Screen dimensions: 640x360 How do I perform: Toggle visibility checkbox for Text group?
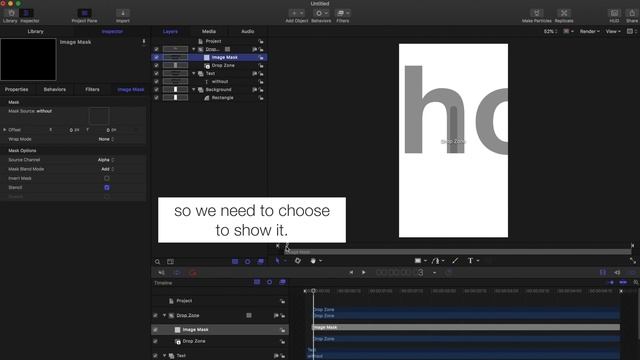(x=156, y=73)
